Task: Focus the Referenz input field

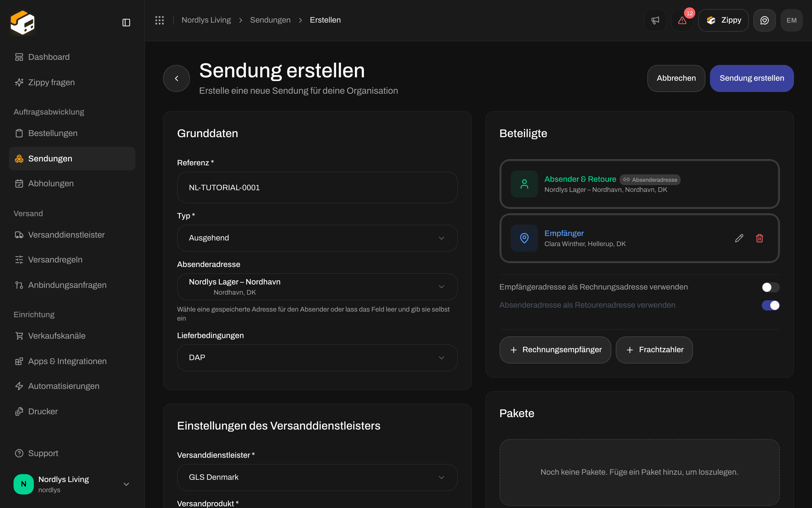Action: (317, 187)
